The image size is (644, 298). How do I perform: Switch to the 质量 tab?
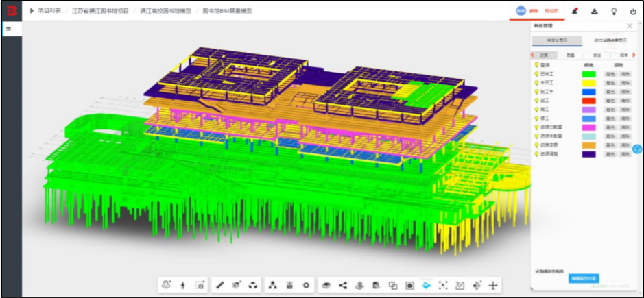tap(571, 55)
